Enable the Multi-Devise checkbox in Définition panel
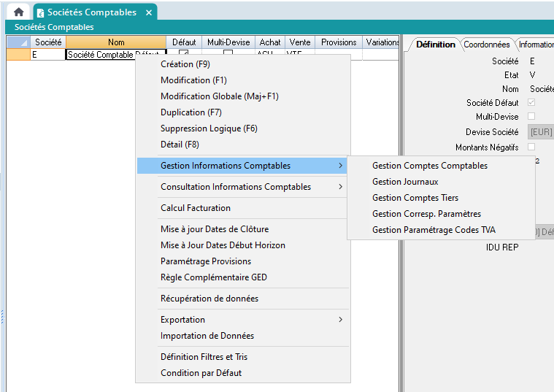Screen dimensions: 554x392 531,117
